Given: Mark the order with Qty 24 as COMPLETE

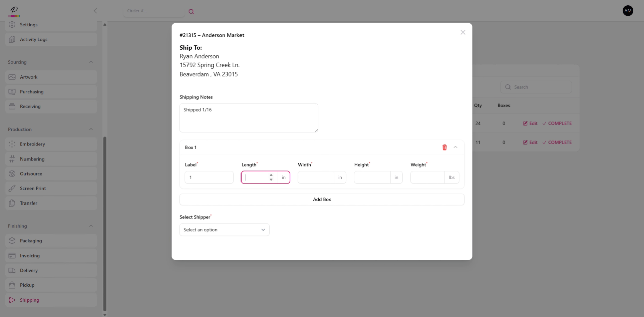Looking at the screenshot, I should click(x=557, y=123).
